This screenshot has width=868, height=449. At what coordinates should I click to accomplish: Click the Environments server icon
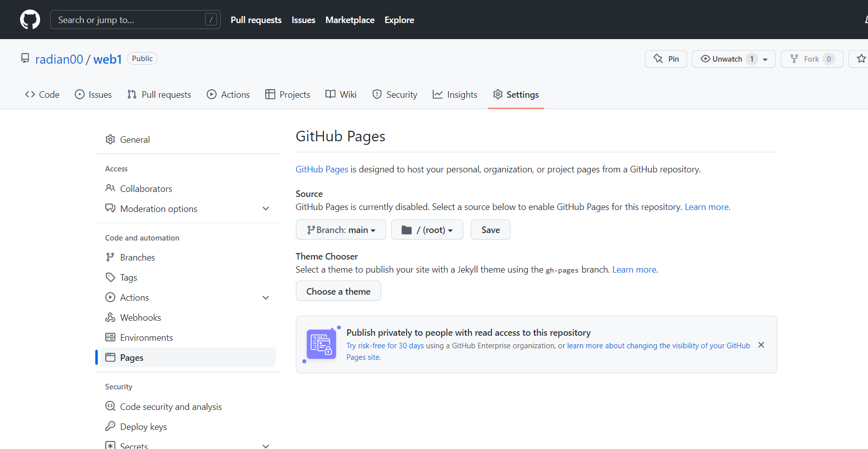pos(110,337)
